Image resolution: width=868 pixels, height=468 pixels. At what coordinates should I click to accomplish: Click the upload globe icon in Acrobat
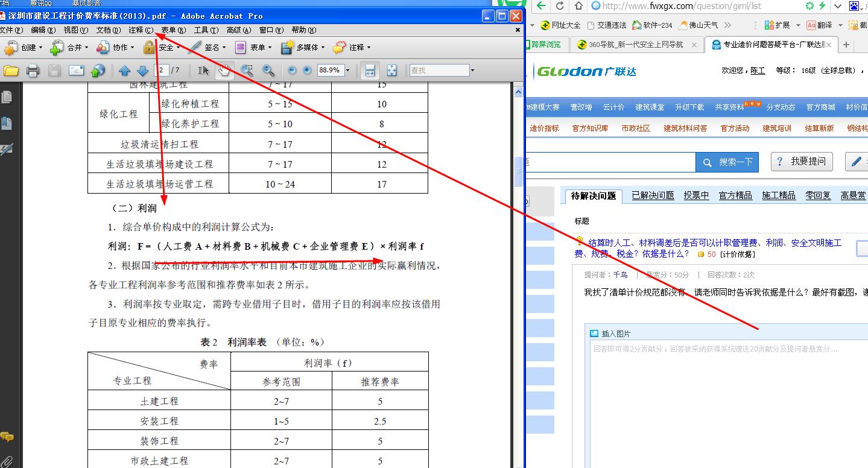[x=98, y=71]
